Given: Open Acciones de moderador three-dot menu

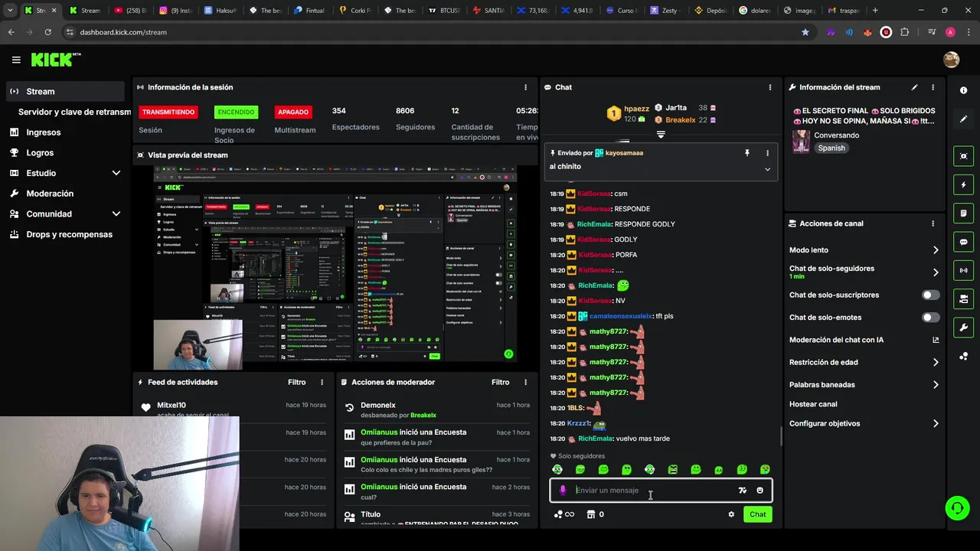Looking at the screenshot, I should [525, 382].
